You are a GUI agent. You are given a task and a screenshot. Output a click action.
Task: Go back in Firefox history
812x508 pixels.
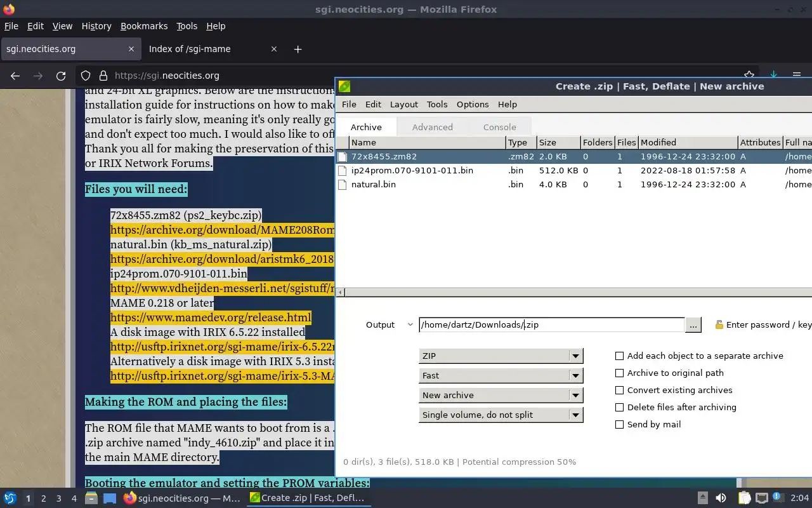coord(15,76)
